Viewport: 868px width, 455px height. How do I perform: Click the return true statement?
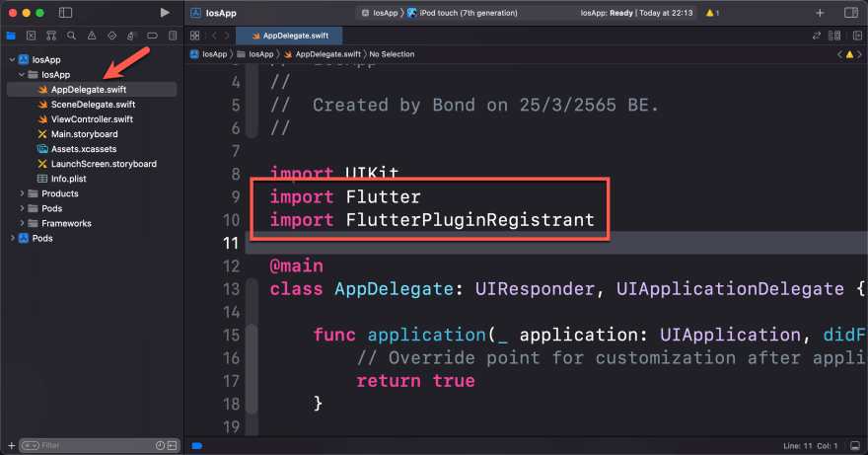(x=415, y=381)
